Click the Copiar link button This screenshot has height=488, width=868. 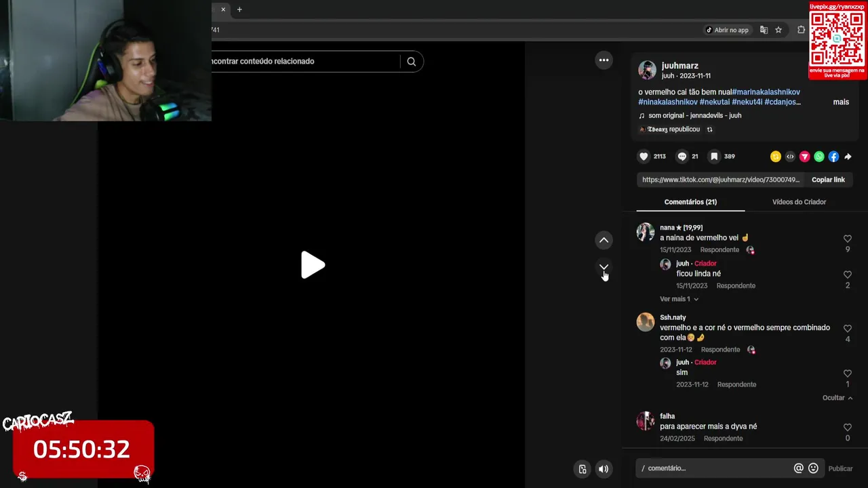click(x=828, y=180)
